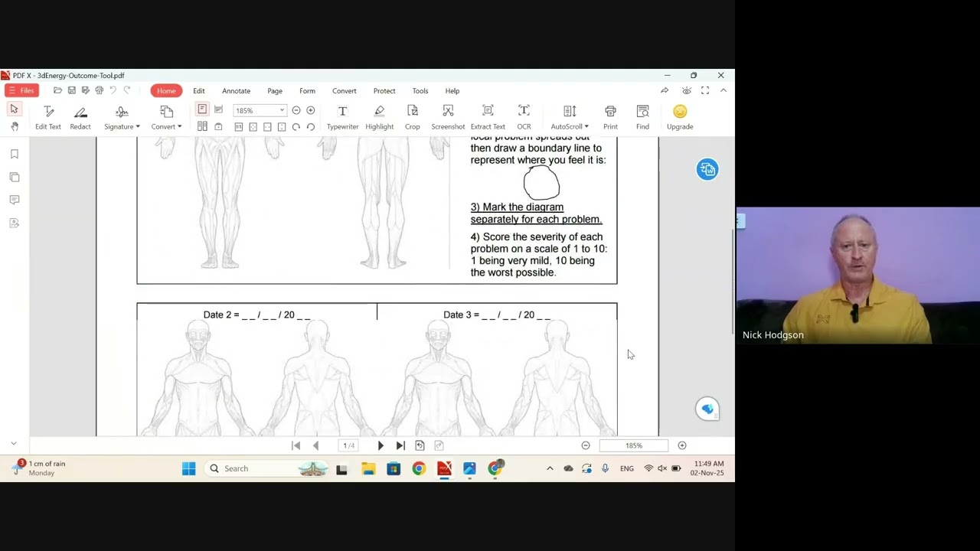Image resolution: width=980 pixels, height=551 pixels.
Task: Toggle cover page view mode
Action: tap(218, 126)
